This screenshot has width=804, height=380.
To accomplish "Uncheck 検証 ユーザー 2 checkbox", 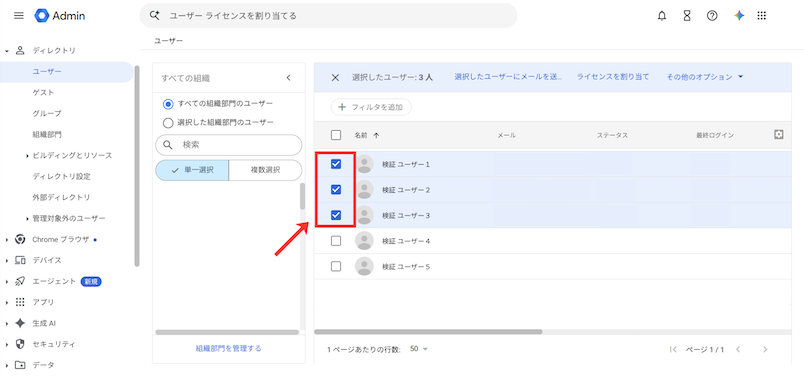I will pyautogui.click(x=336, y=190).
